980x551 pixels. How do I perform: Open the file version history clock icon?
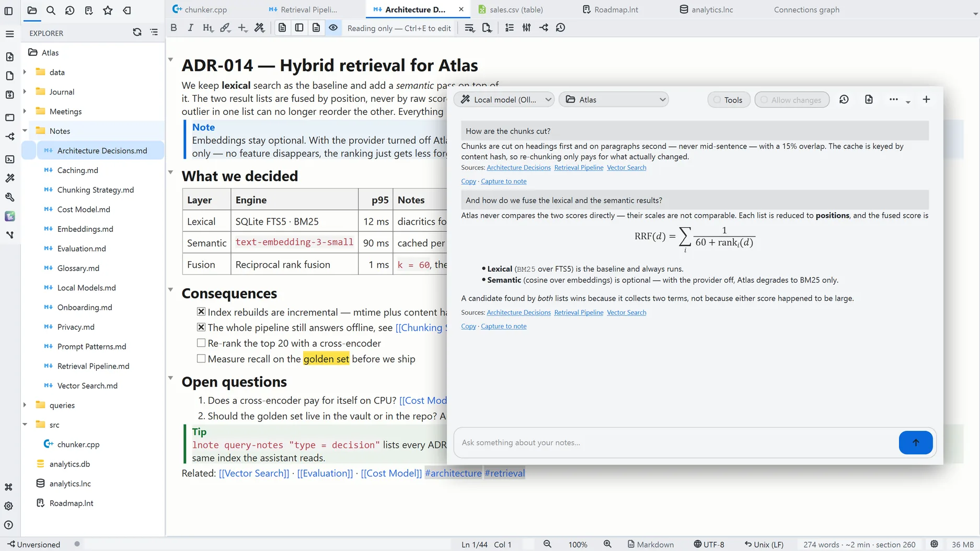click(560, 28)
